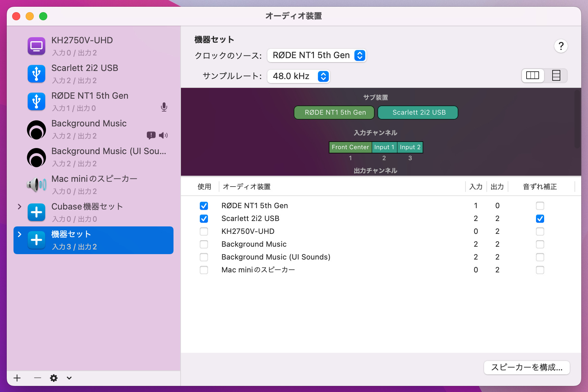This screenshot has width=588, height=392.
Task: Disable drift correction for Scarlett 2i2 USB
Action: coord(540,219)
